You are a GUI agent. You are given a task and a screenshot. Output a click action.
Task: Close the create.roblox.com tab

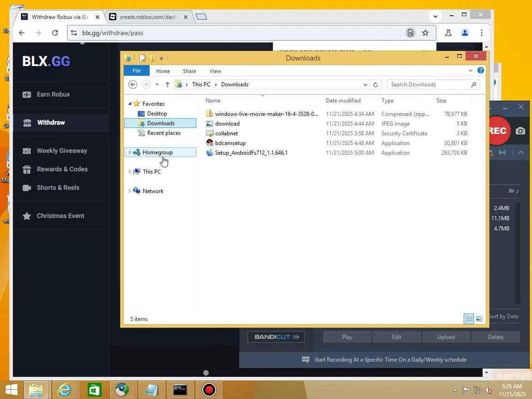coord(186,17)
